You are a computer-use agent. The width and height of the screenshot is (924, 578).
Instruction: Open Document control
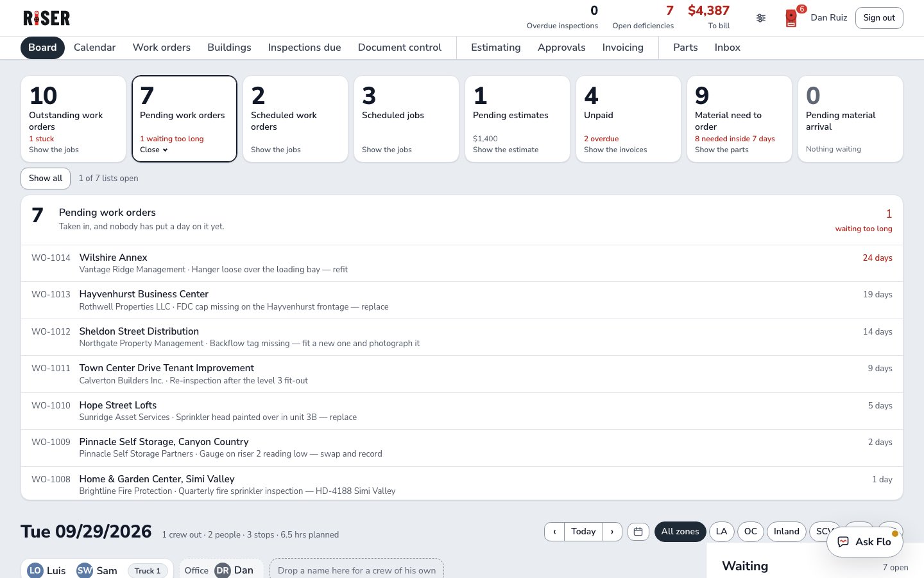(x=400, y=48)
